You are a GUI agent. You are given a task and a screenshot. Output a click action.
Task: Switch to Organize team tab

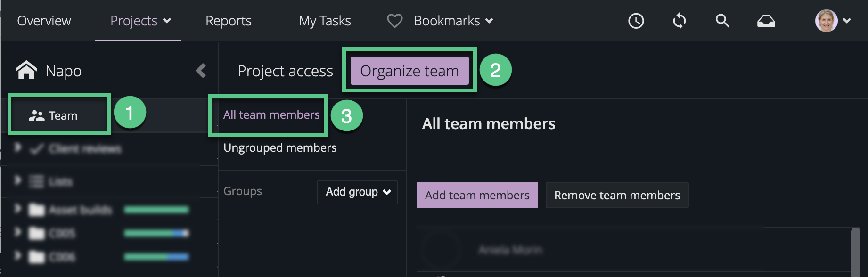[409, 71]
